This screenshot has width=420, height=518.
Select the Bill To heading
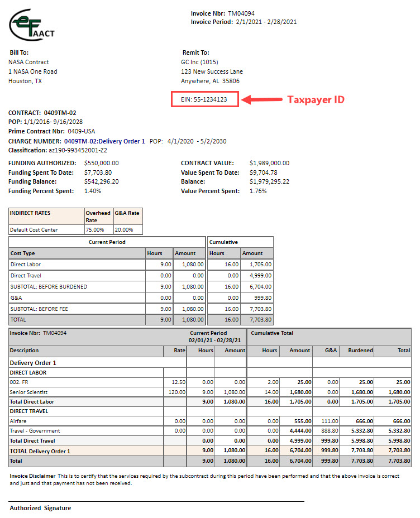pos(20,52)
